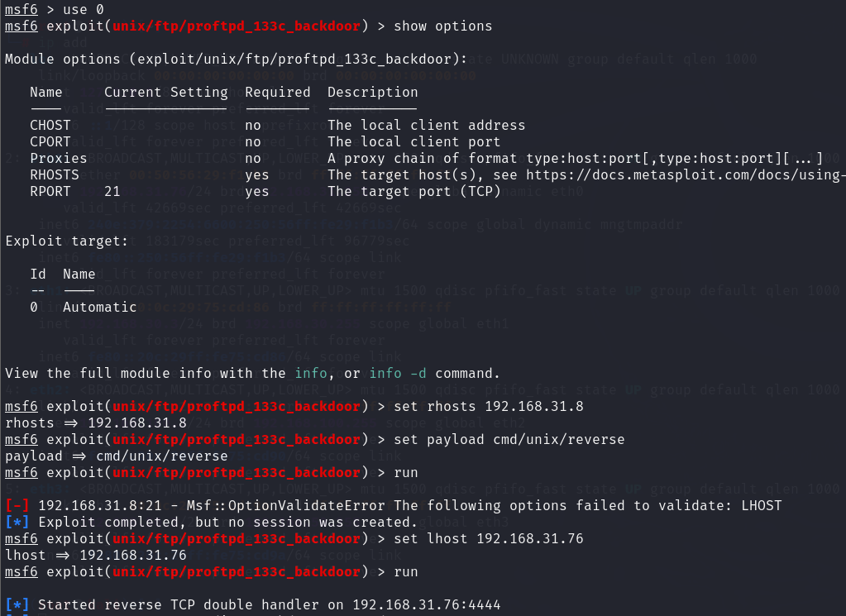
Task: Click the 'run' command after set payload
Action: (406, 473)
